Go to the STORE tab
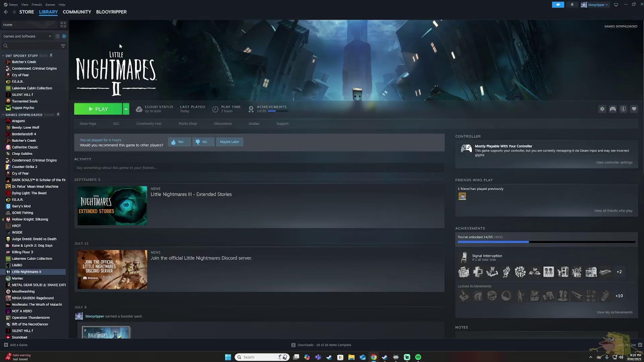 27,12
